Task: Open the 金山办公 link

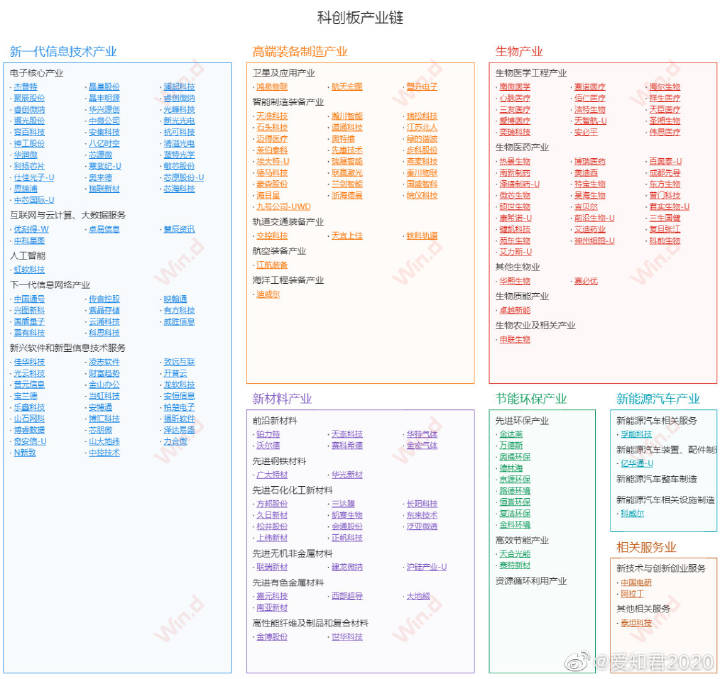Action: coord(104,385)
